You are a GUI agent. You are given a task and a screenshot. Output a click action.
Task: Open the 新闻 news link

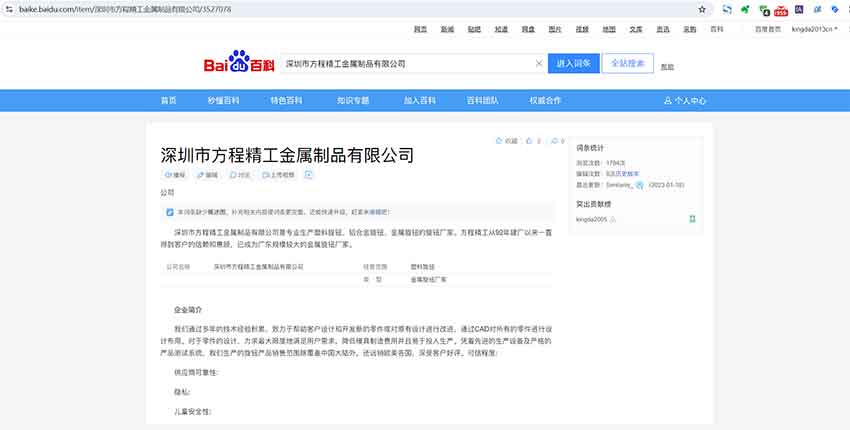(447, 29)
